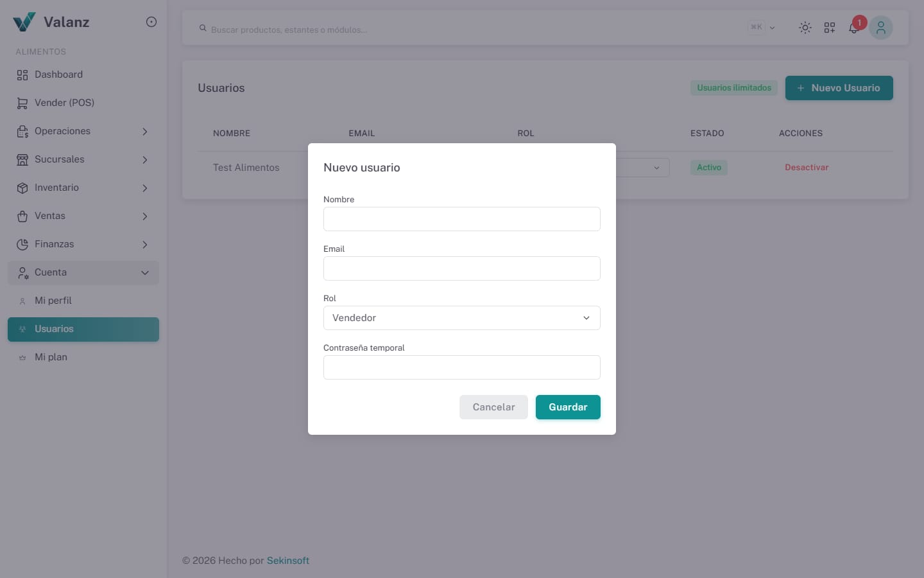Open the apps grid icon in header
The height and width of the screenshot is (578, 924).
coord(830,28)
